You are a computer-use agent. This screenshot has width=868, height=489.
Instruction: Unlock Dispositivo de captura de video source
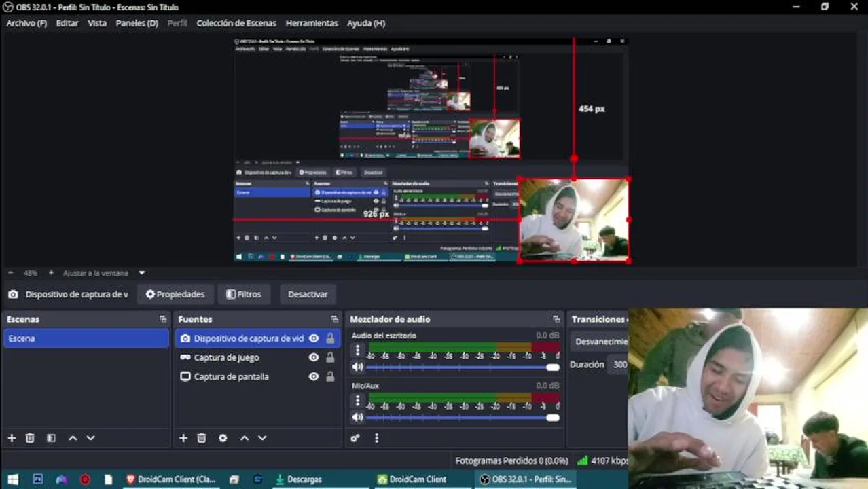(330, 338)
